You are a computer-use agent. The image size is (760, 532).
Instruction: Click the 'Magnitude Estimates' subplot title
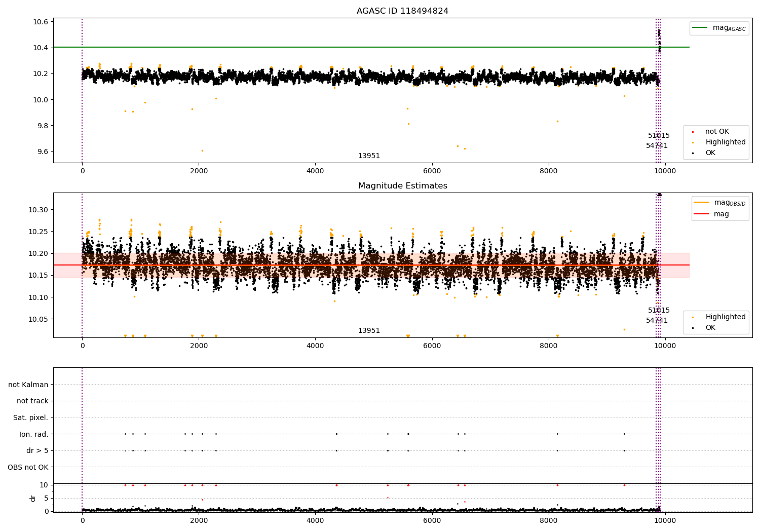coord(402,186)
